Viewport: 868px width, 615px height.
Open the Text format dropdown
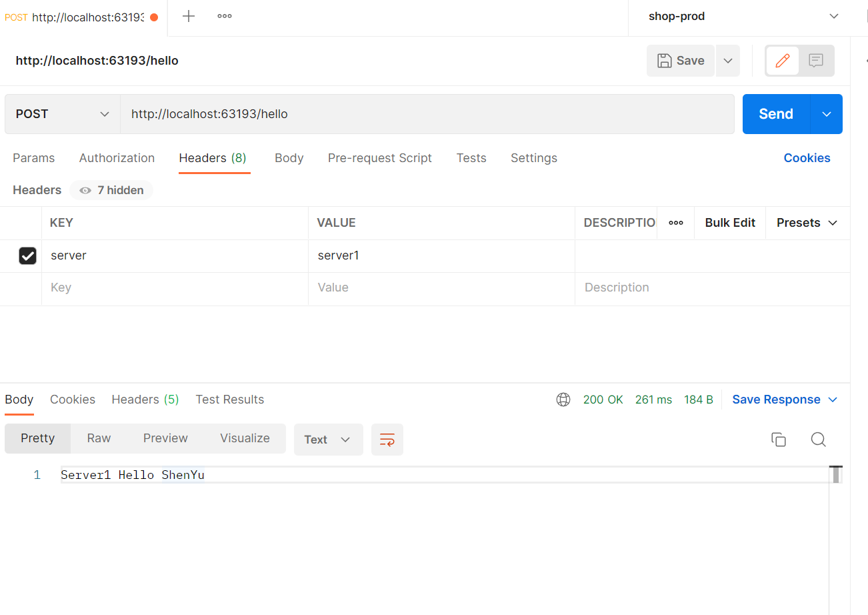327,440
